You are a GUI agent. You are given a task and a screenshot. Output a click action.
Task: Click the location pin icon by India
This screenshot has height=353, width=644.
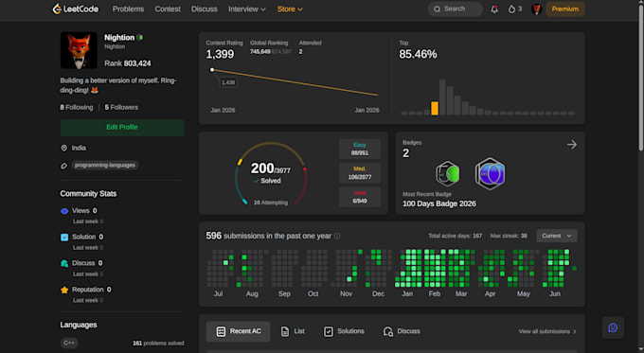click(64, 148)
